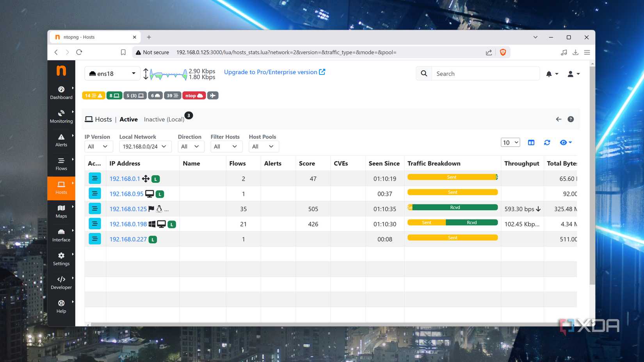Open host 192.168.0.198 details
The width and height of the screenshot is (644, 362).
128,224
